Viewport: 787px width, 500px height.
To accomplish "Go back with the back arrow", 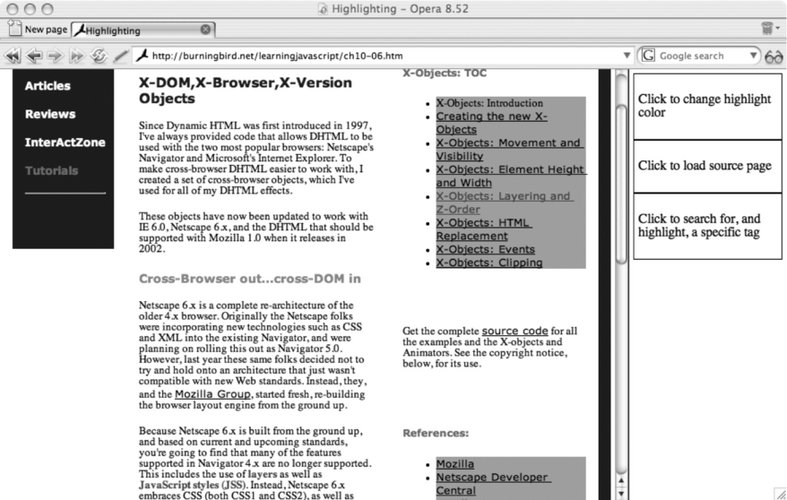I will point(35,56).
